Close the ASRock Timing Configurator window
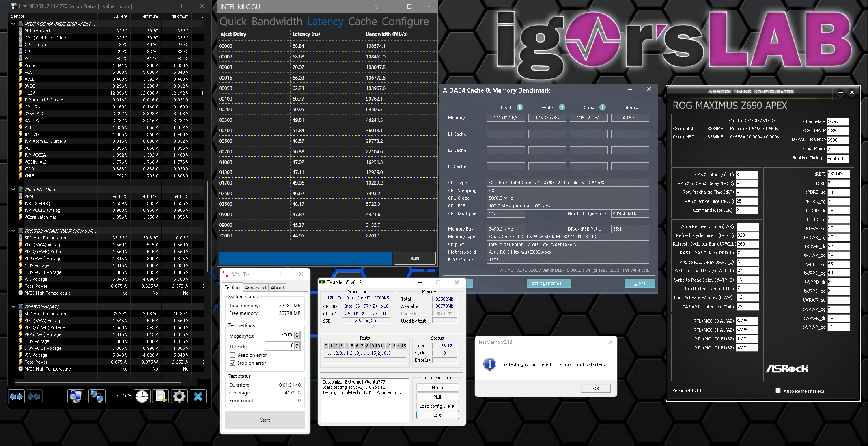This screenshot has height=446, width=868. point(852,93)
